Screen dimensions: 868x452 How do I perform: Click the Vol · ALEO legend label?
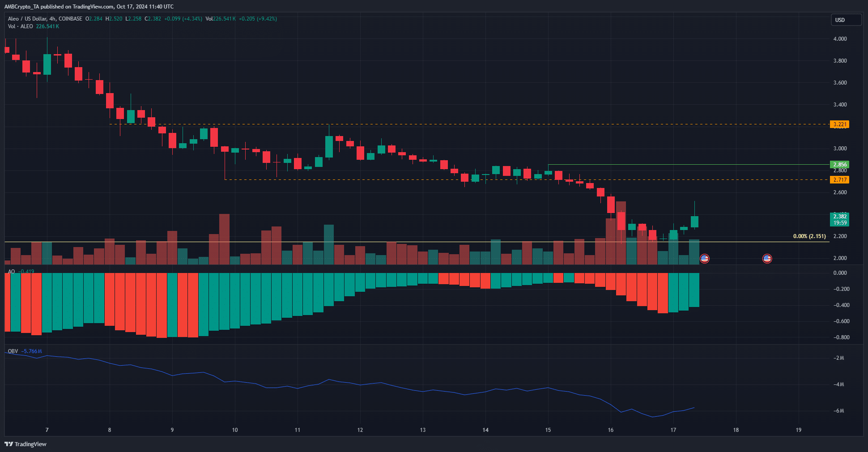click(21, 26)
